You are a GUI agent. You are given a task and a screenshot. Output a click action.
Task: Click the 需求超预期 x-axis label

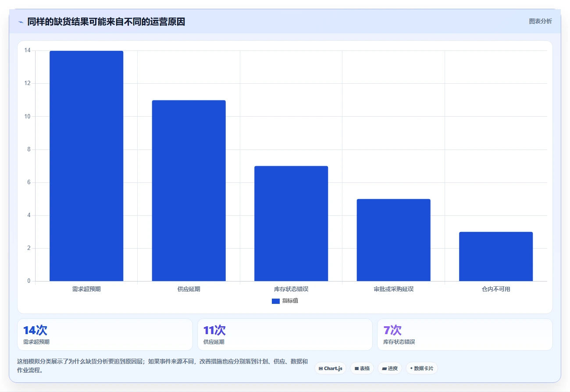[86, 289]
